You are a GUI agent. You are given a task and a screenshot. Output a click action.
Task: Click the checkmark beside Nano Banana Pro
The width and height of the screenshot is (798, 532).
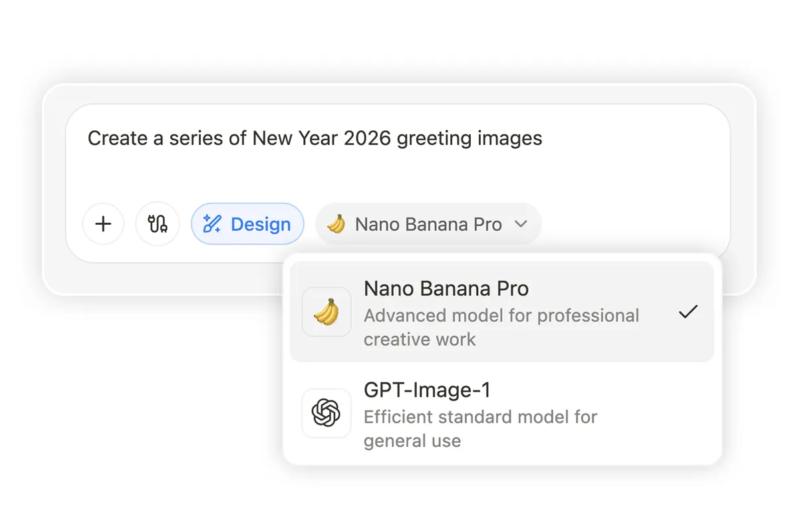pyautogui.click(x=688, y=311)
